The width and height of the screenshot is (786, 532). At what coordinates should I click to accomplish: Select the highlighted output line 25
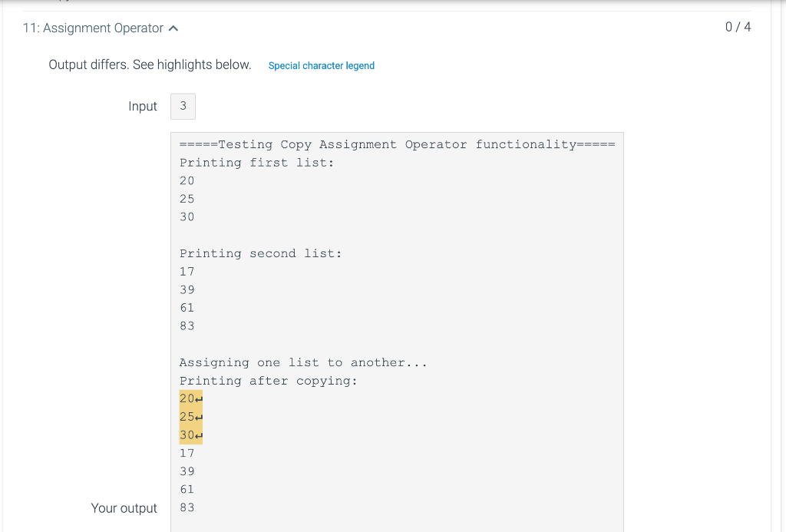[187, 417]
